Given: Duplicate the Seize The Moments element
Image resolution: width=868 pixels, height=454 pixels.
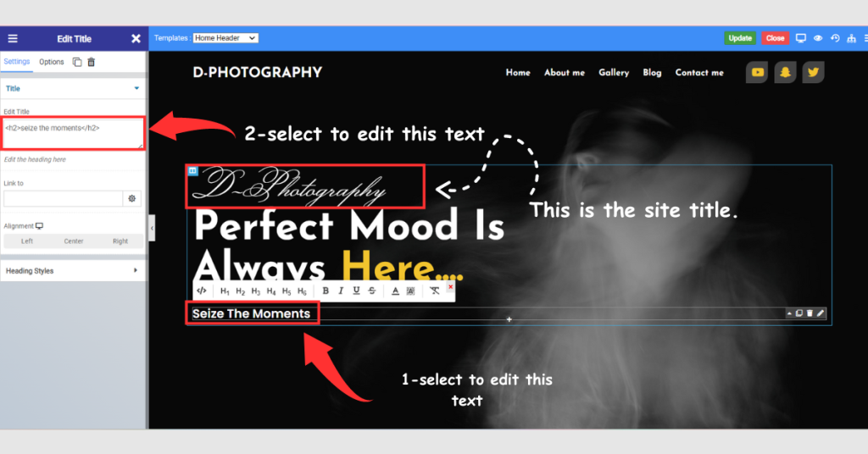Looking at the screenshot, I should pyautogui.click(x=798, y=313).
